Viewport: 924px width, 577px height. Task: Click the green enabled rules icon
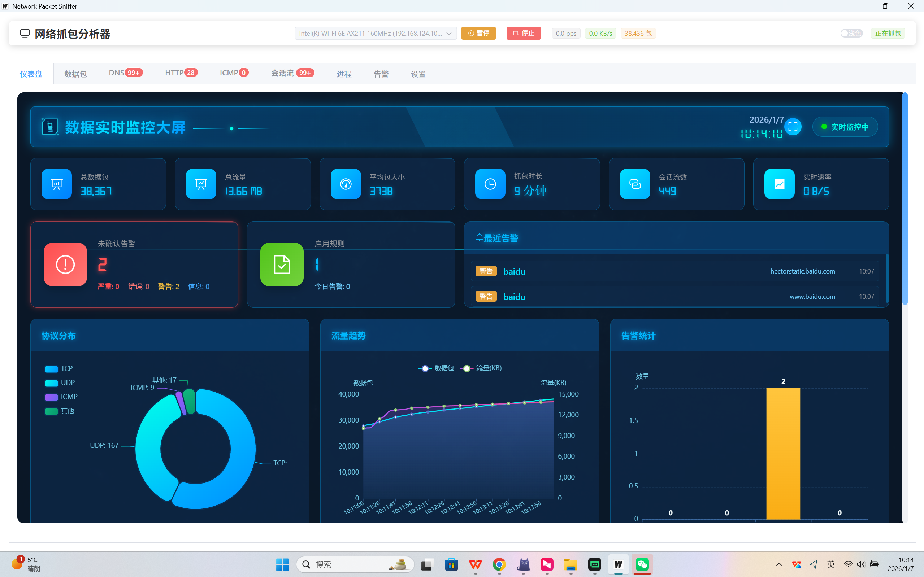coord(282,265)
